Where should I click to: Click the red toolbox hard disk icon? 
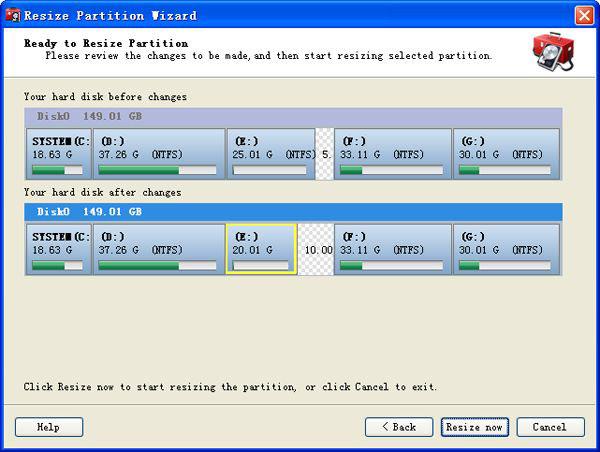tap(551, 51)
